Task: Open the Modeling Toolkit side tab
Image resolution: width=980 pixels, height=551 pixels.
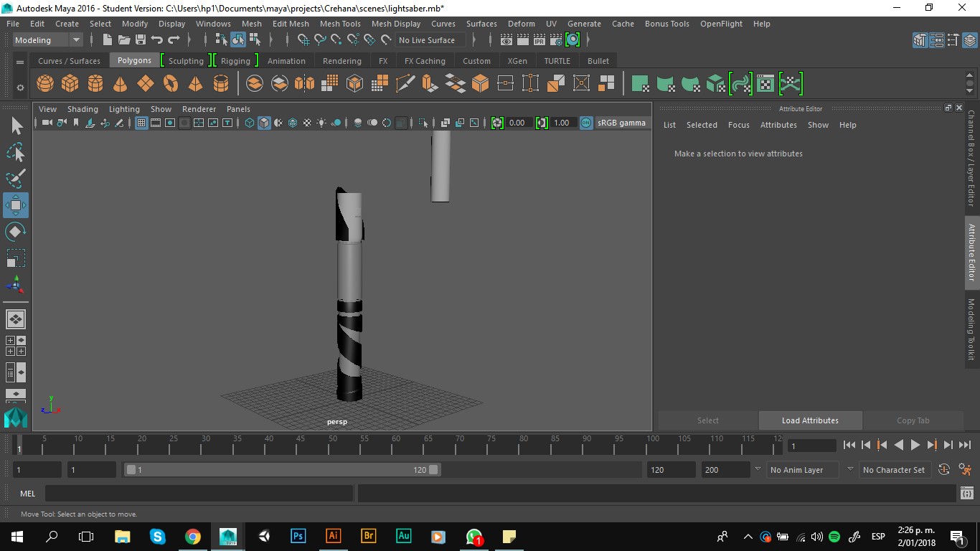Action: point(972,329)
